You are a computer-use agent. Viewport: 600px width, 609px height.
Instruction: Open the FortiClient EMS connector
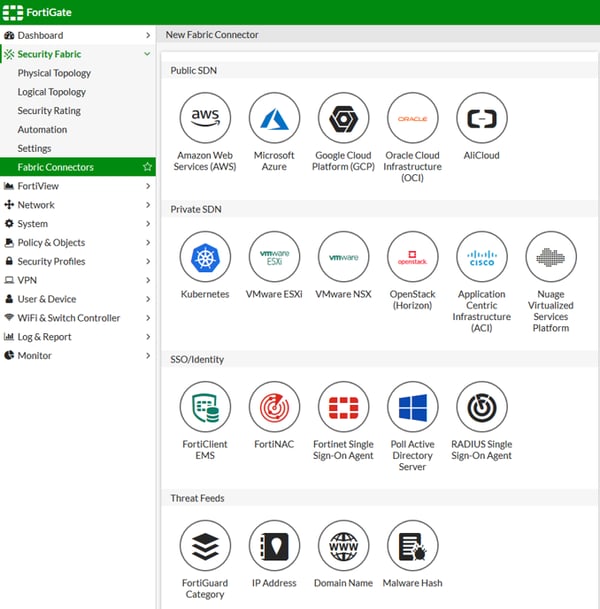pos(205,407)
